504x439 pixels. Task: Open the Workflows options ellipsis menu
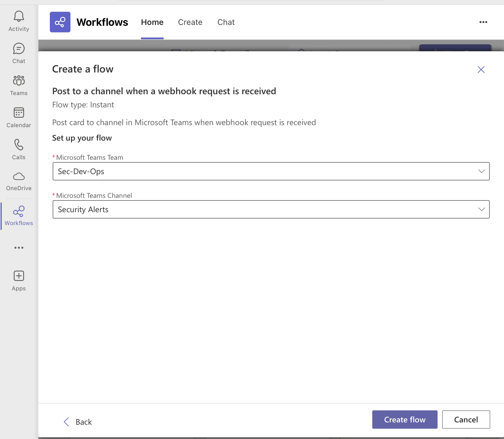pyautogui.click(x=484, y=22)
